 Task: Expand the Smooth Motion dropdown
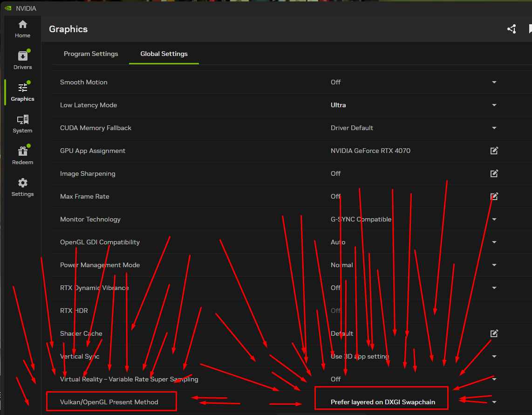point(494,82)
